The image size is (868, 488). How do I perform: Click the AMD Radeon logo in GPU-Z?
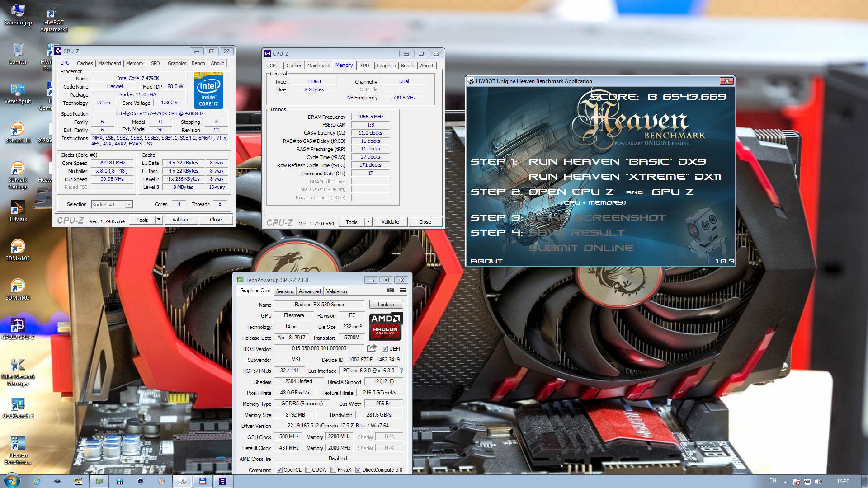pyautogui.click(x=386, y=326)
